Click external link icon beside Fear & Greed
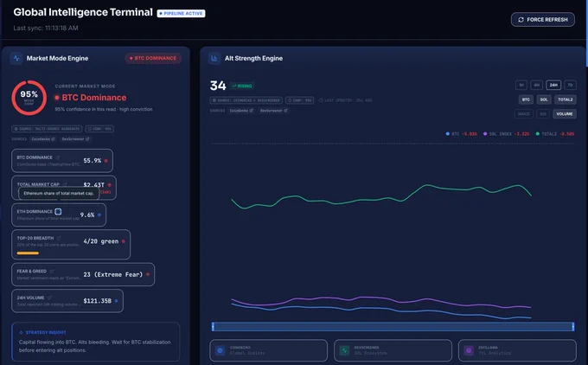 tap(52, 271)
